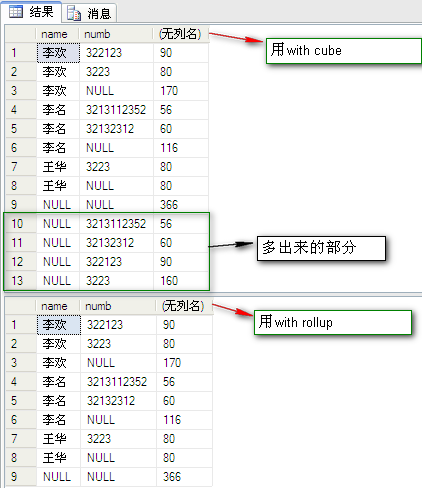This screenshot has height=488, width=422.
Task: Select value 116 in rollup grid row 6
Action: (x=184, y=420)
